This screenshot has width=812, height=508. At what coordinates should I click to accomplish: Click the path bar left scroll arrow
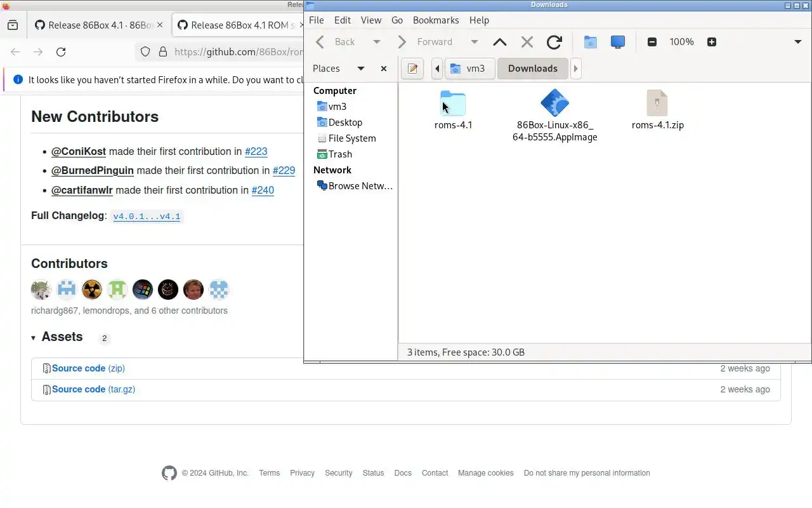tap(437, 69)
